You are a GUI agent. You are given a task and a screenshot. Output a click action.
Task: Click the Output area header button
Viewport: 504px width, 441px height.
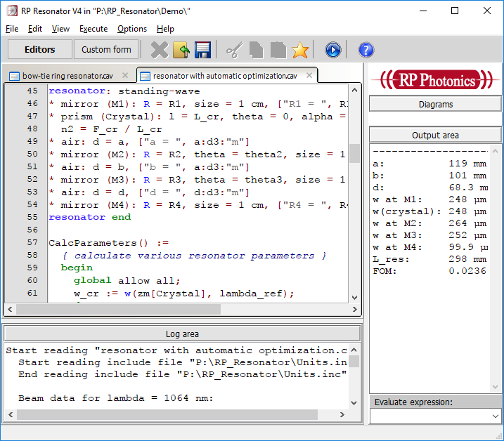click(436, 136)
